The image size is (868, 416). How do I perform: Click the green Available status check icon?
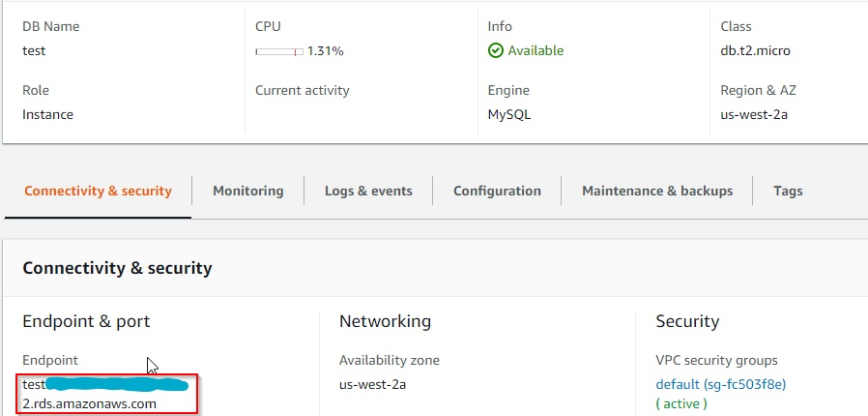coord(496,50)
